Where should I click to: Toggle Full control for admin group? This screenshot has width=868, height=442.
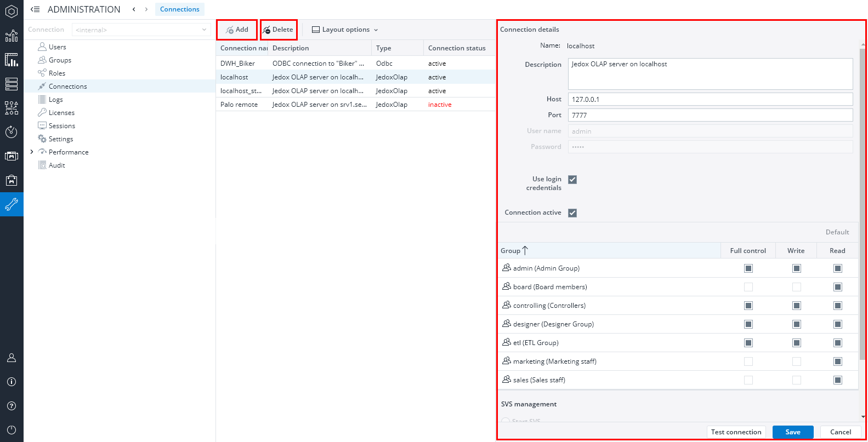click(748, 268)
